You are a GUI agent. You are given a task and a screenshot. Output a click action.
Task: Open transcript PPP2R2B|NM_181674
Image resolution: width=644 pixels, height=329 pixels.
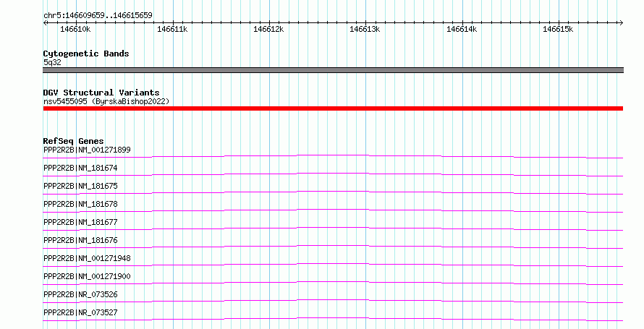pos(80,168)
